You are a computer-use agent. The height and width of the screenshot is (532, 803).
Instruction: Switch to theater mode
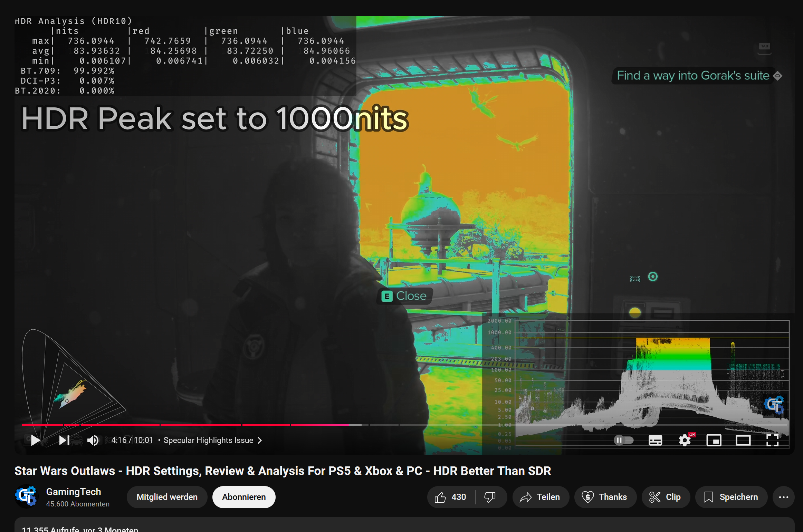(x=743, y=441)
